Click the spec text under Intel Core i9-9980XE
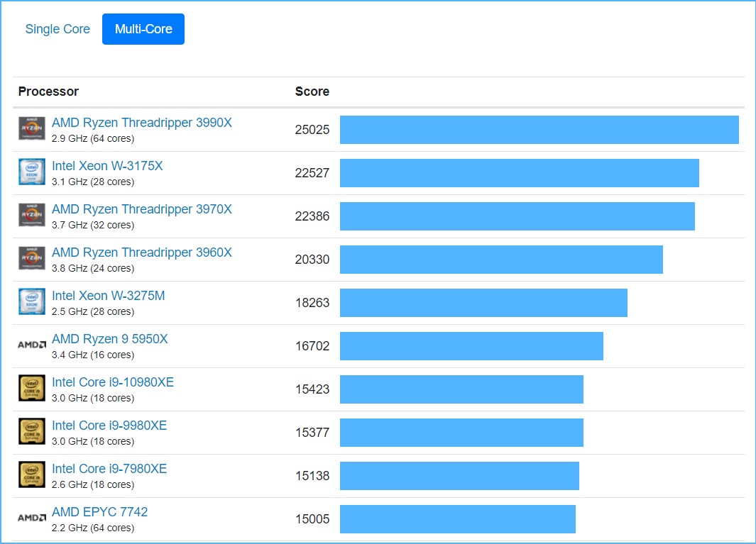The height and width of the screenshot is (544, 756). point(93,442)
